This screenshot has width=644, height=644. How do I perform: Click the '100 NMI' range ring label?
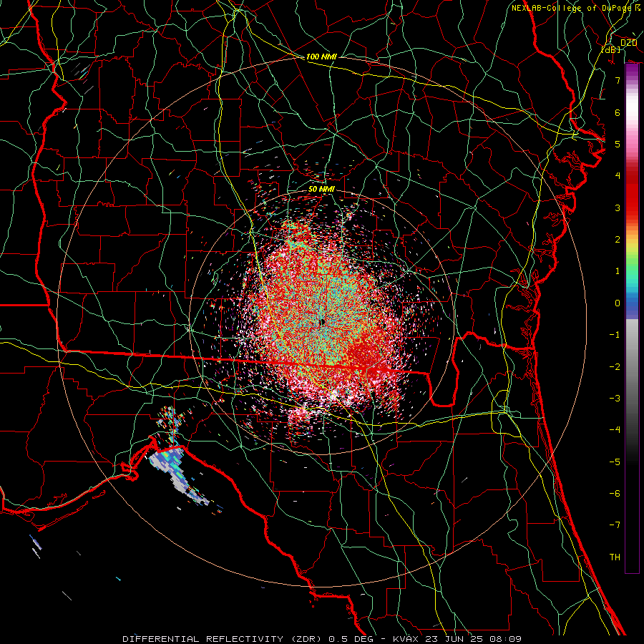[321, 57]
